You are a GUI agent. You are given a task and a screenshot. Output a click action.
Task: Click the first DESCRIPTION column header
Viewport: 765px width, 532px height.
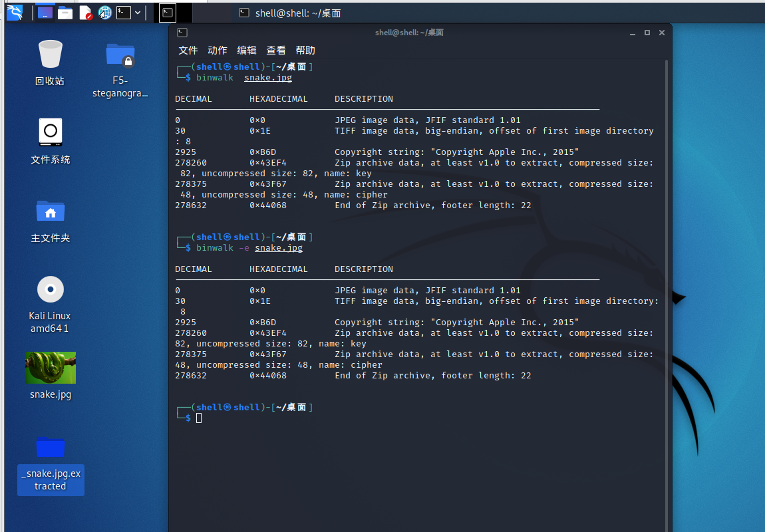click(x=363, y=99)
